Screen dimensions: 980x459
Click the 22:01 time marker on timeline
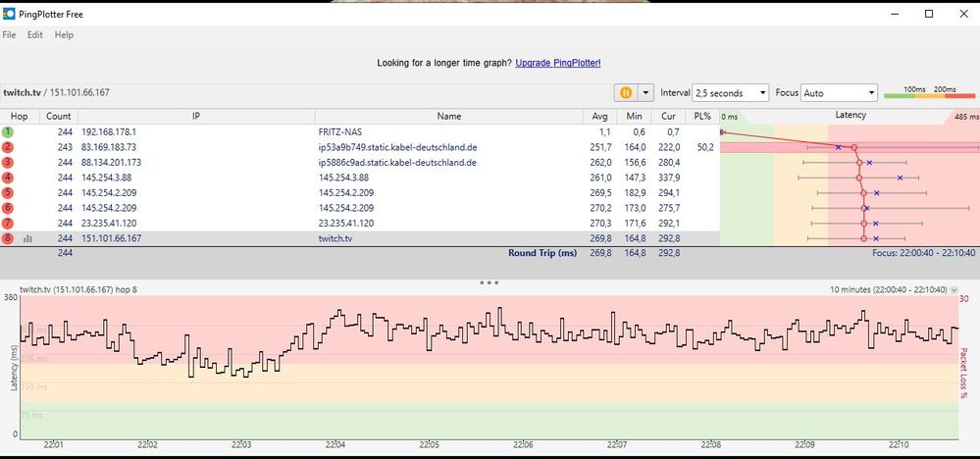(x=53, y=445)
